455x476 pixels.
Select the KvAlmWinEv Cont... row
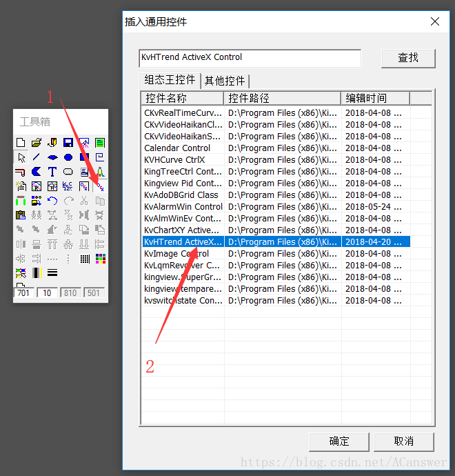coord(276,219)
